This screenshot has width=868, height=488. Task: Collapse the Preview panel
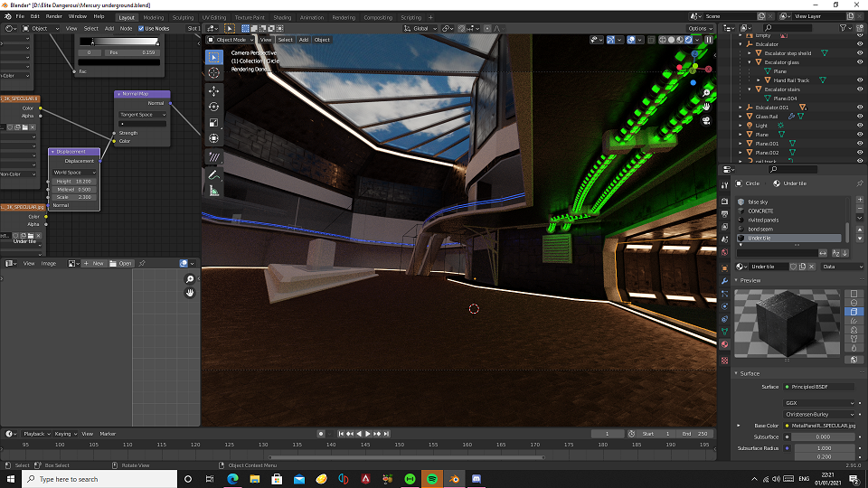click(x=736, y=280)
